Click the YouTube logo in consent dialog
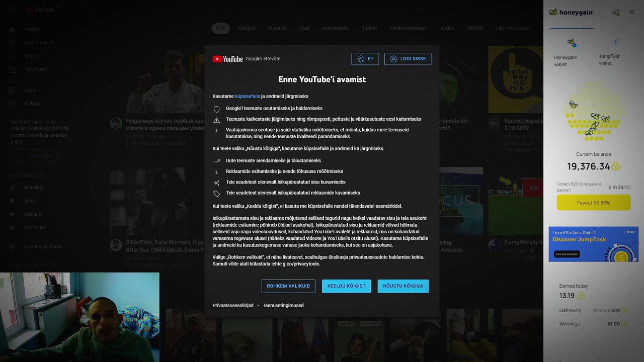The image size is (644, 362). (x=227, y=59)
